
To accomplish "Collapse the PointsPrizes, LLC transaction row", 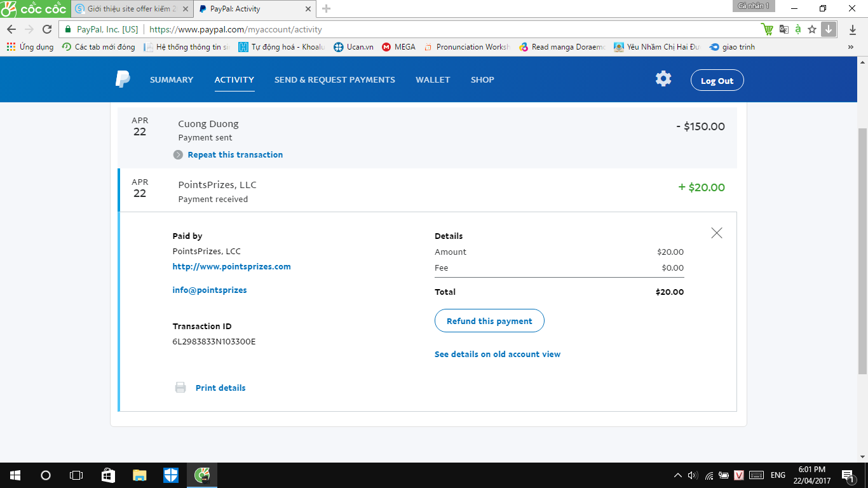I will pos(428,191).
